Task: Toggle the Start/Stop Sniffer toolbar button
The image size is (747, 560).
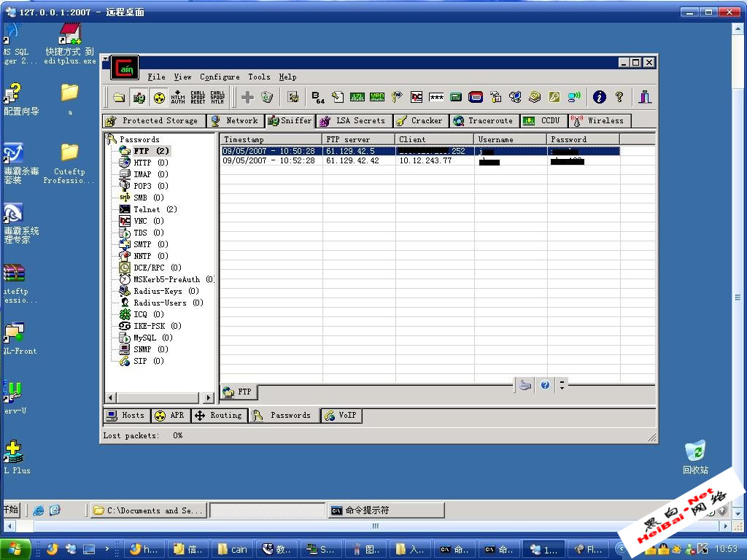Action: pos(139,98)
